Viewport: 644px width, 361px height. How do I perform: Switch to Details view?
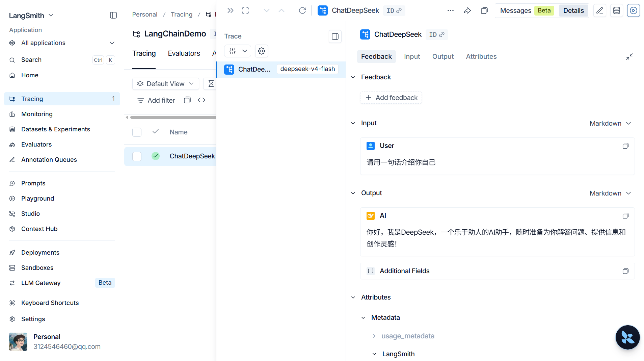point(573,10)
